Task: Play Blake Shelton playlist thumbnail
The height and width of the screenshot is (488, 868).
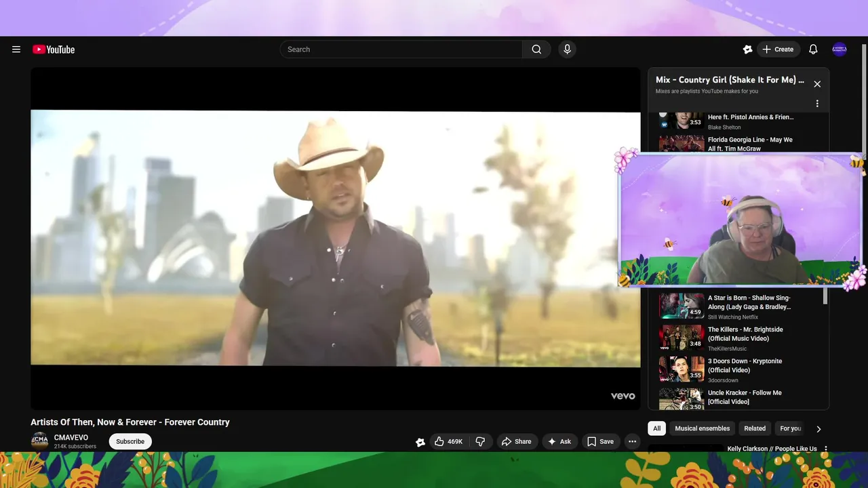Action: 682,121
